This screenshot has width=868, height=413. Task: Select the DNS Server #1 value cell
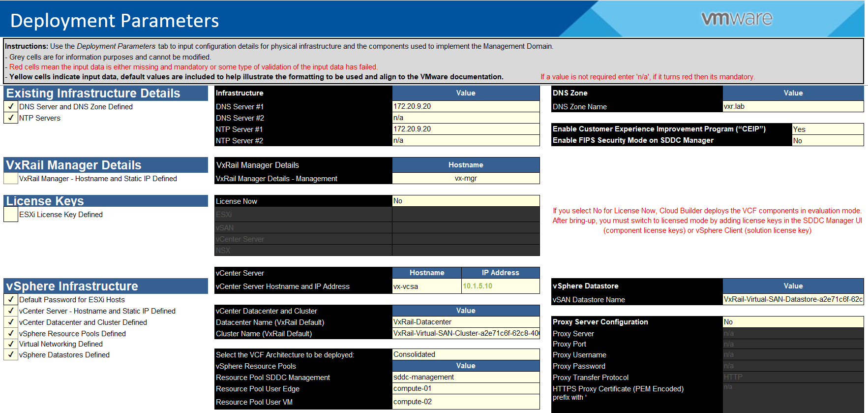click(x=466, y=106)
